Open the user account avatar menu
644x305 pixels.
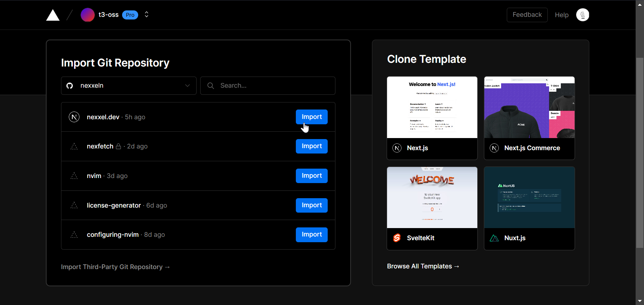click(583, 15)
